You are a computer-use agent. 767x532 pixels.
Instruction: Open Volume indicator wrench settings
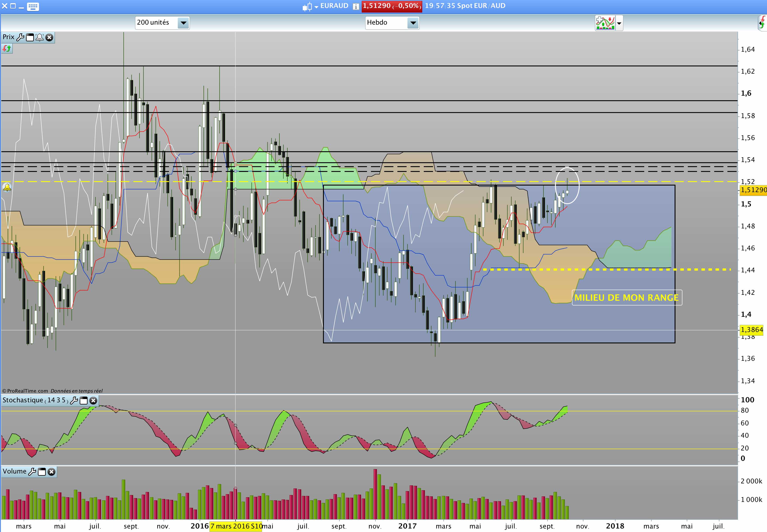32,471
